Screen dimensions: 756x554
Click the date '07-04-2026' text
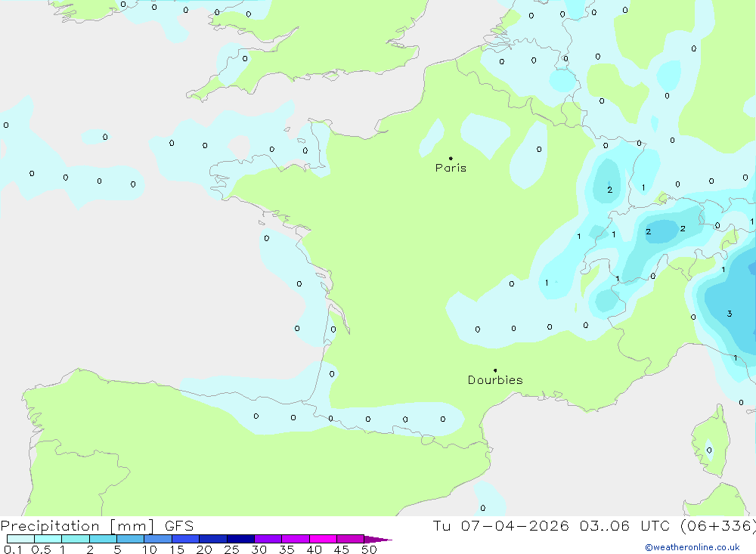515,525
